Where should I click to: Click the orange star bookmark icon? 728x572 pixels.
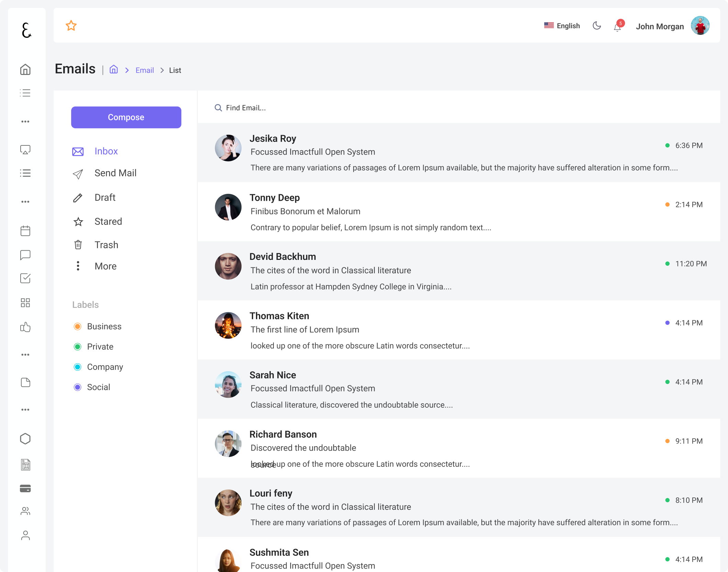click(x=71, y=25)
